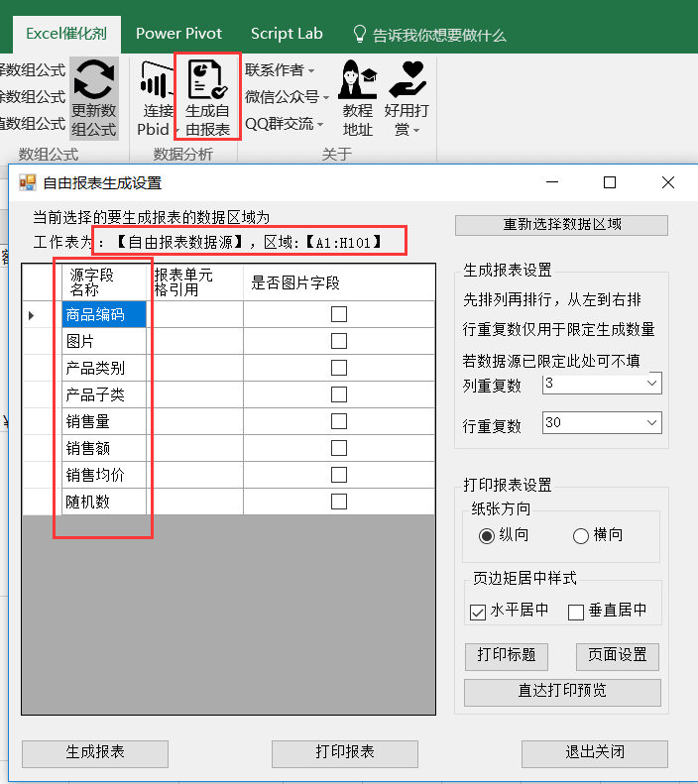Click 报表单元格引用 cell for 商品编码
The height and width of the screenshot is (784, 698).
click(x=195, y=314)
